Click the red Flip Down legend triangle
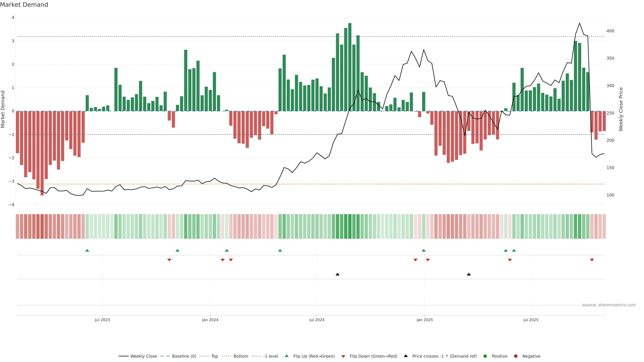 coord(343,356)
